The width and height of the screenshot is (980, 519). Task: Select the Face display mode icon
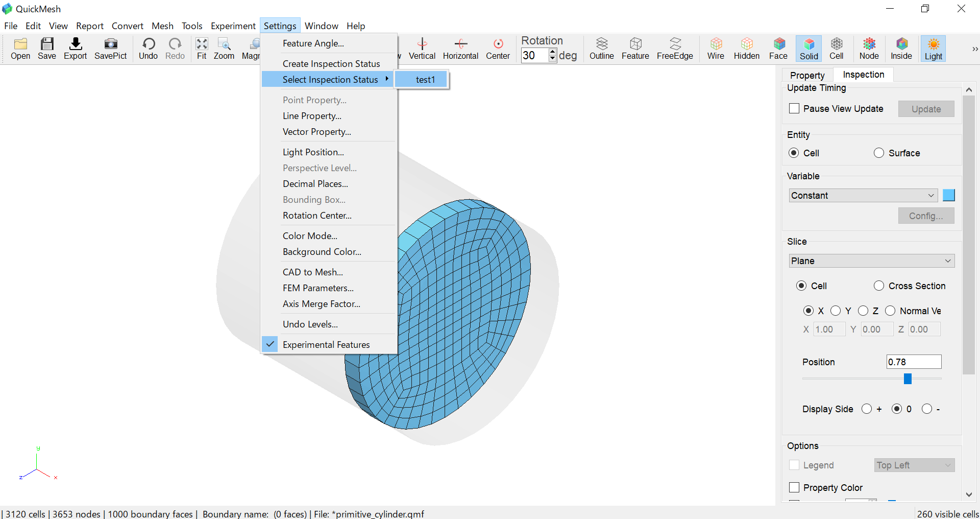778,49
